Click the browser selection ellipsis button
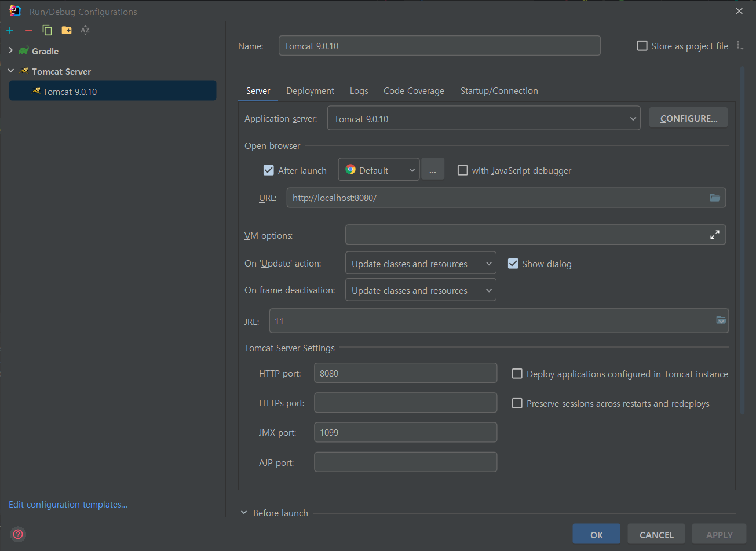The image size is (756, 551). tap(433, 169)
